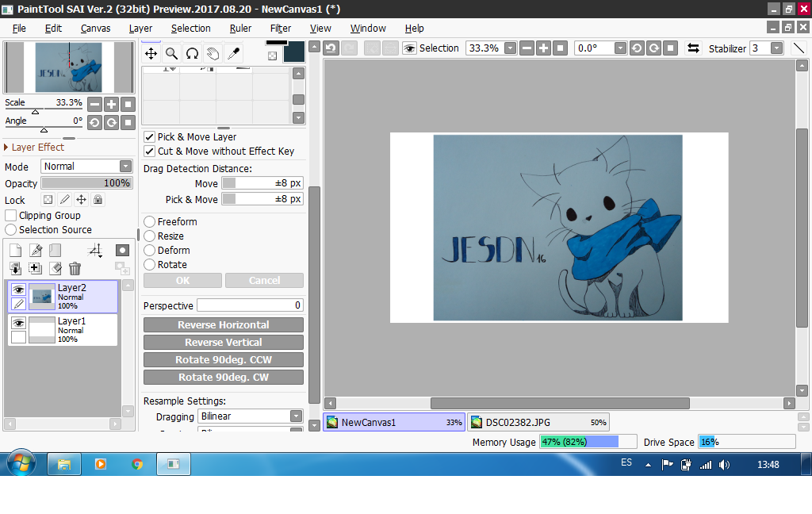Select the Rotate view tool
Screen dimensions: 812x514
coord(192,54)
